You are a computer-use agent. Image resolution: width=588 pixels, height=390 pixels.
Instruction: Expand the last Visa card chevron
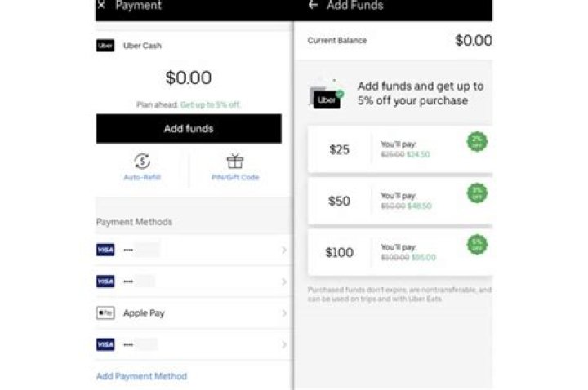point(283,345)
